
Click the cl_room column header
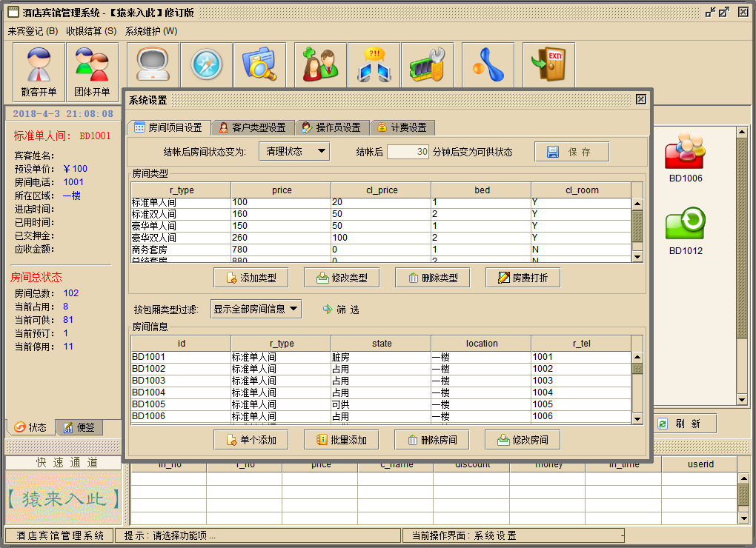click(x=582, y=190)
